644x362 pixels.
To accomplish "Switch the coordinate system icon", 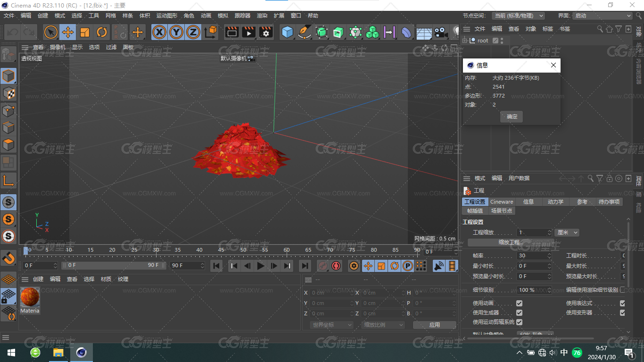I will [x=211, y=32].
